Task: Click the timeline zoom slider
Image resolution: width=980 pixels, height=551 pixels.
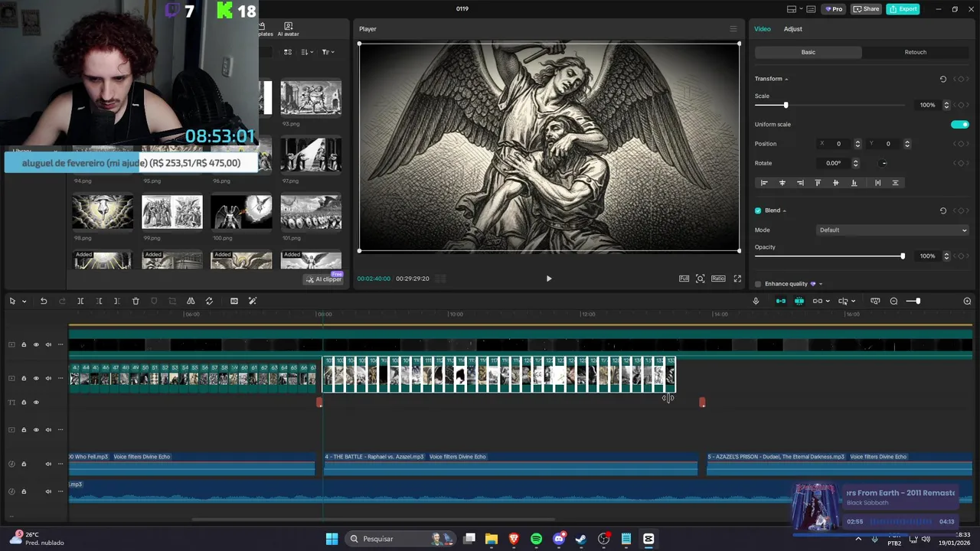Action: (x=913, y=301)
